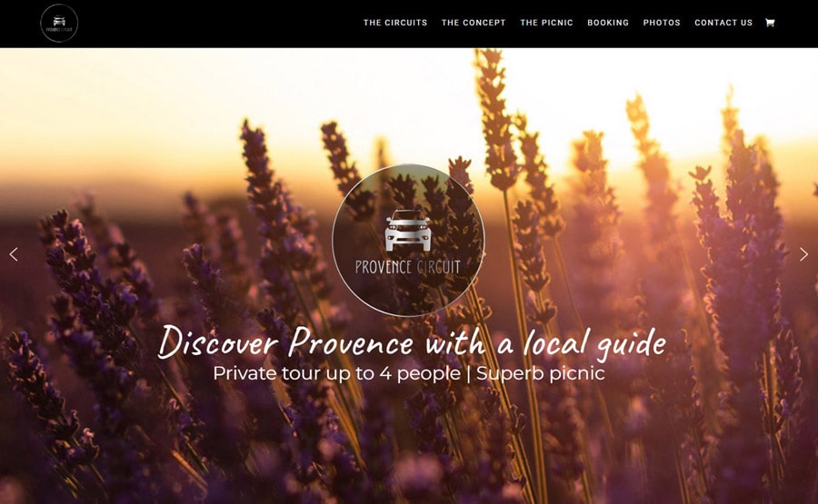
Task: Click the Provence Circuit header logo
Action: pos(59,23)
